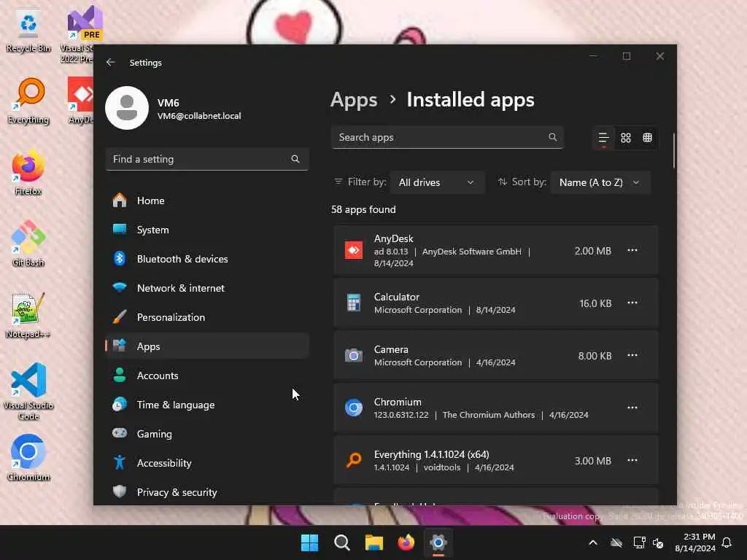
Task: Open Personalization settings
Action: pos(206,317)
